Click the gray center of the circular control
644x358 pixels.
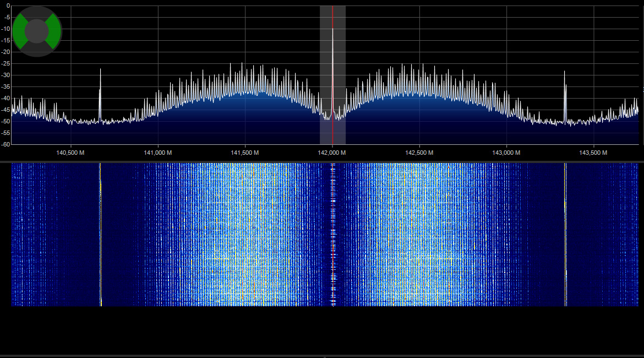(37, 31)
